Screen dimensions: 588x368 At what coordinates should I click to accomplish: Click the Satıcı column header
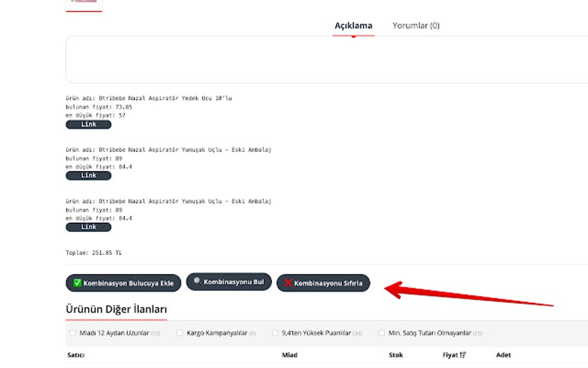tap(76, 355)
